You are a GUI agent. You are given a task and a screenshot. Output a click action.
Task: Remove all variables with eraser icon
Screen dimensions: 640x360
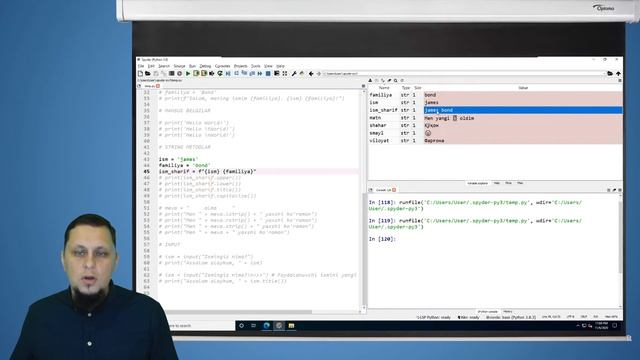click(389, 81)
